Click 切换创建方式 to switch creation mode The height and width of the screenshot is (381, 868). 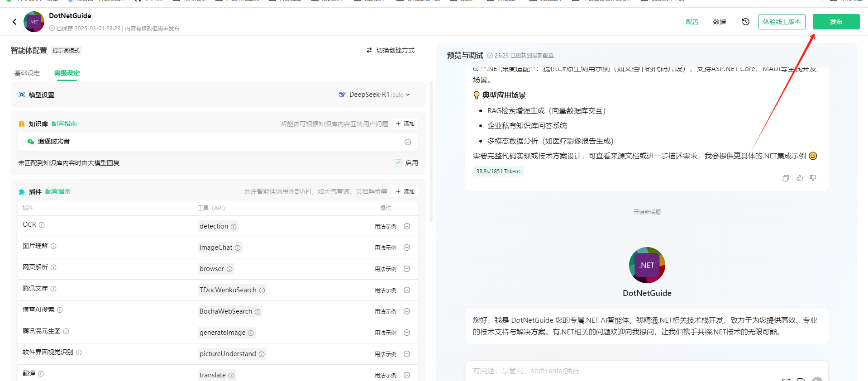(391, 50)
